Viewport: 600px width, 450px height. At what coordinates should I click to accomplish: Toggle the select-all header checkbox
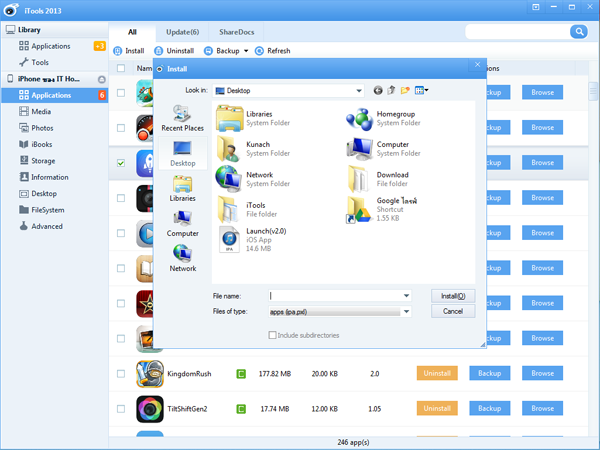[121, 68]
